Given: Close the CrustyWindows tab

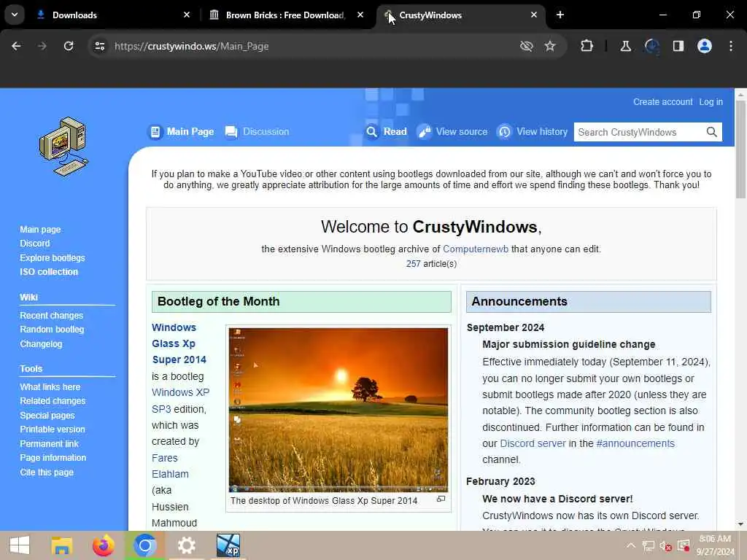Looking at the screenshot, I should tap(534, 15).
